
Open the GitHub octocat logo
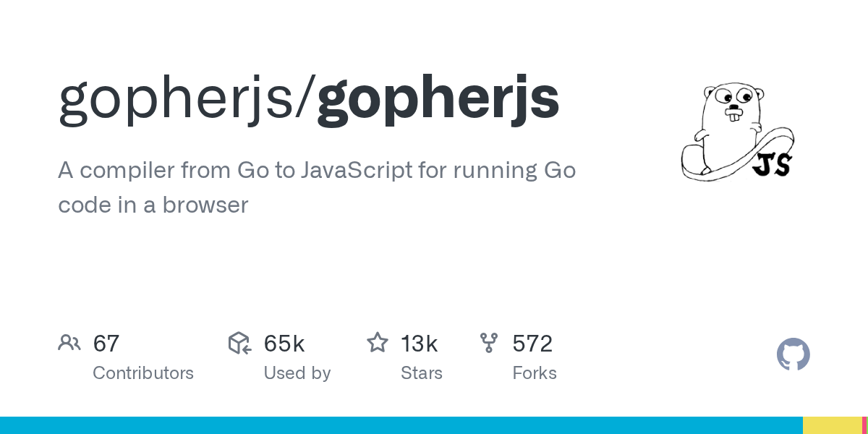tap(793, 354)
